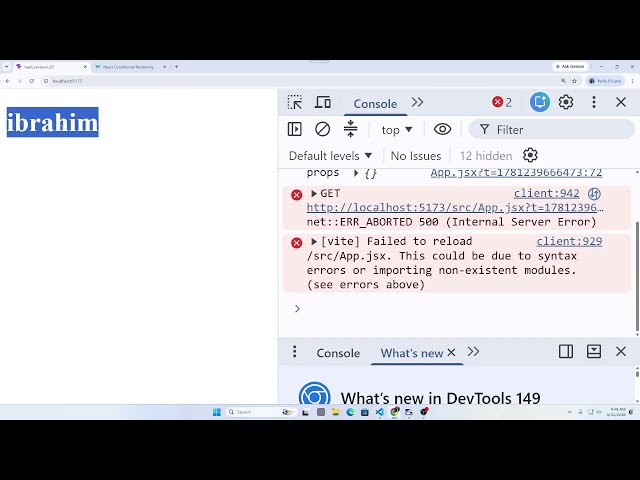Screen dimensions: 640x480
Task: Close the What's new tab
Action: [451, 352]
